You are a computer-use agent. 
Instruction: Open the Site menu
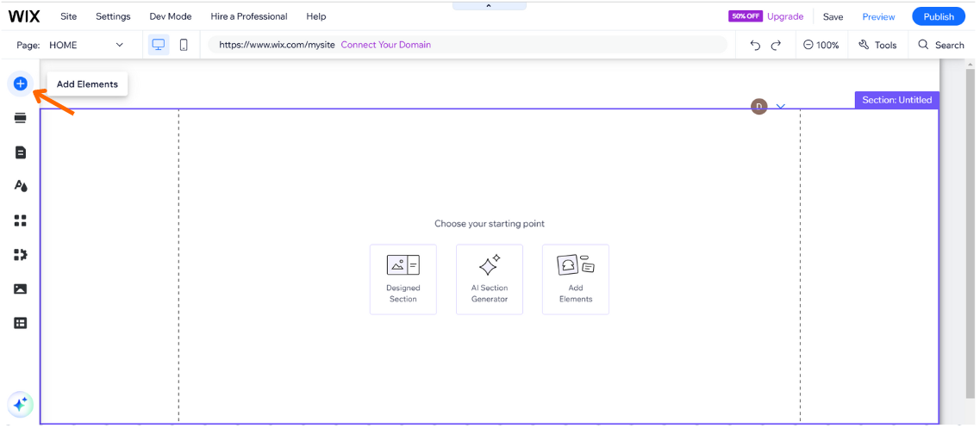click(x=69, y=16)
